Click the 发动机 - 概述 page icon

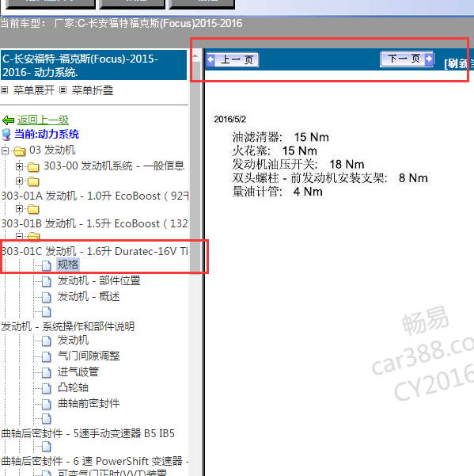pos(46,297)
